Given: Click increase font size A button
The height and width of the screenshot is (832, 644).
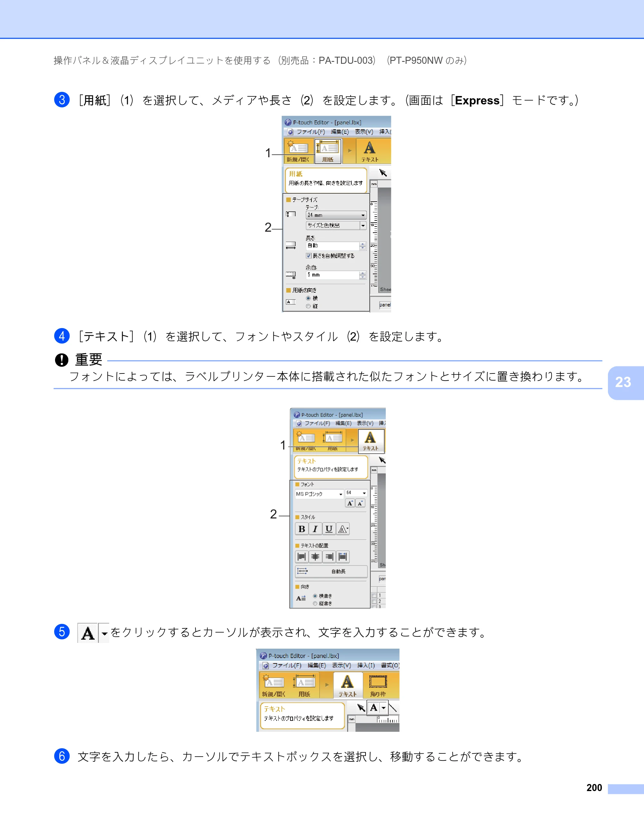Looking at the screenshot, I should pos(350,503).
